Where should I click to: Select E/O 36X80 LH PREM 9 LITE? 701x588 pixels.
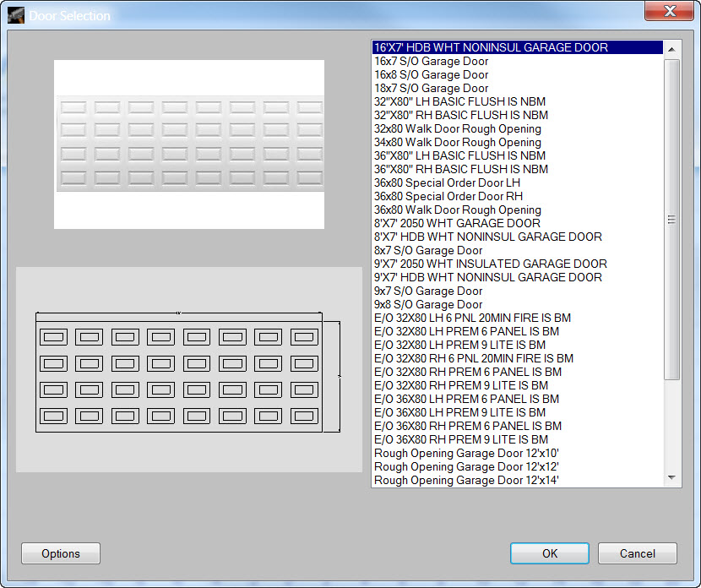pyautogui.click(x=518, y=412)
